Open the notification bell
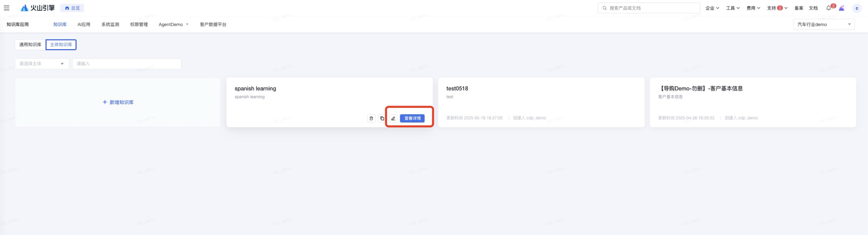The image size is (868, 235). pyautogui.click(x=829, y=8)
